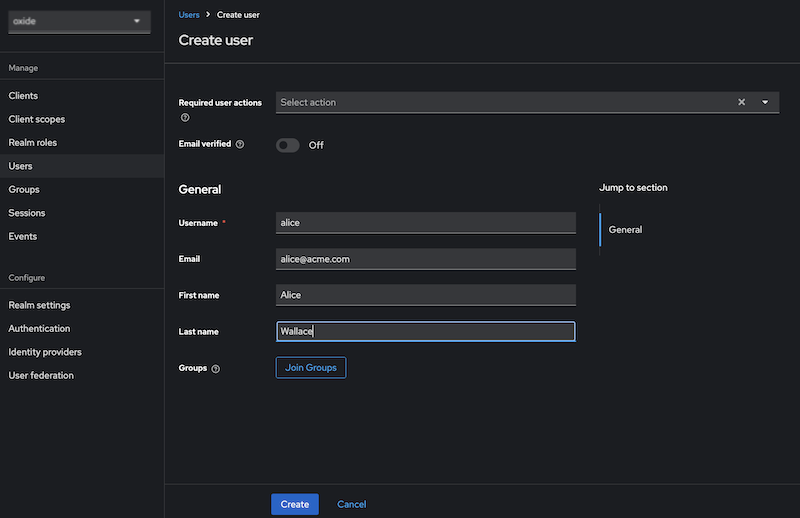Click the Select action combo box field
The width and height of the screenshot is (800, 518).
(500, 102)
